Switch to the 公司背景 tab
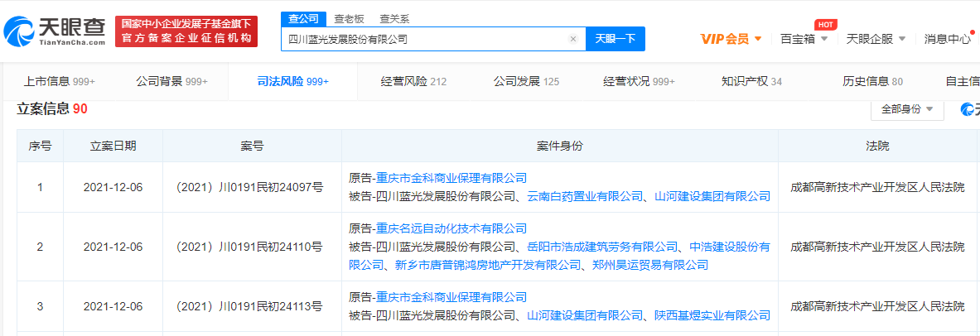 coord(171,81)
